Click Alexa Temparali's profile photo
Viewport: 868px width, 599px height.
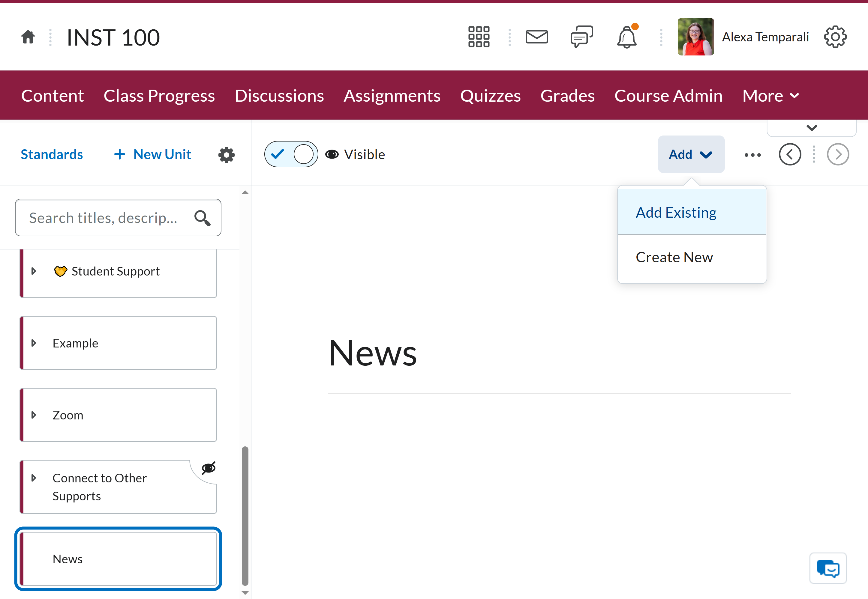[695, 37]
